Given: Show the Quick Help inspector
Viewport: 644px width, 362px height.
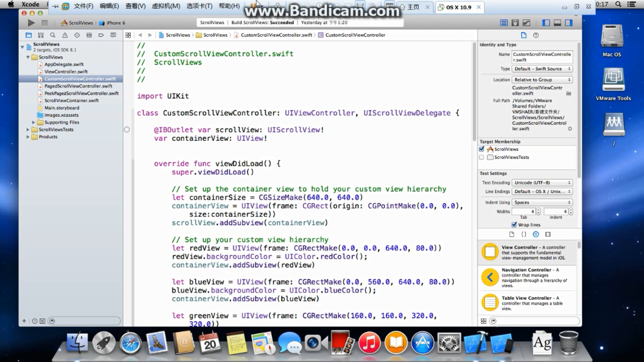Looking at the screenshot, I should (536, 35).
